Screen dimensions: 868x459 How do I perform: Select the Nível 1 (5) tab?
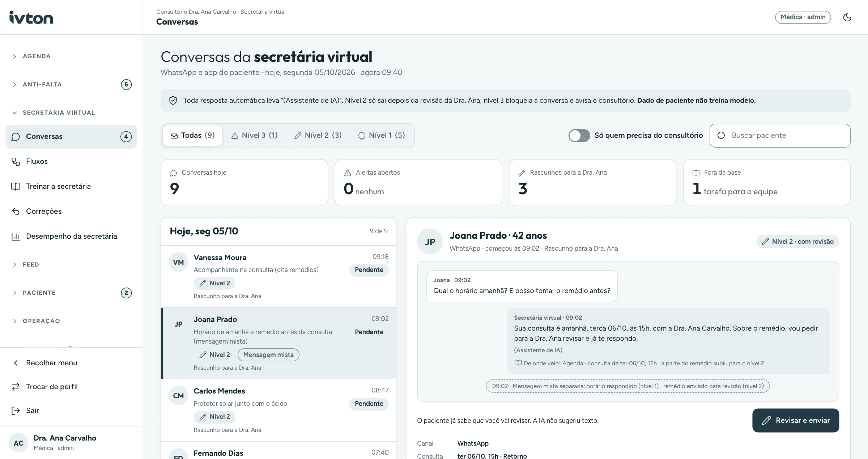tap(382, 135)
